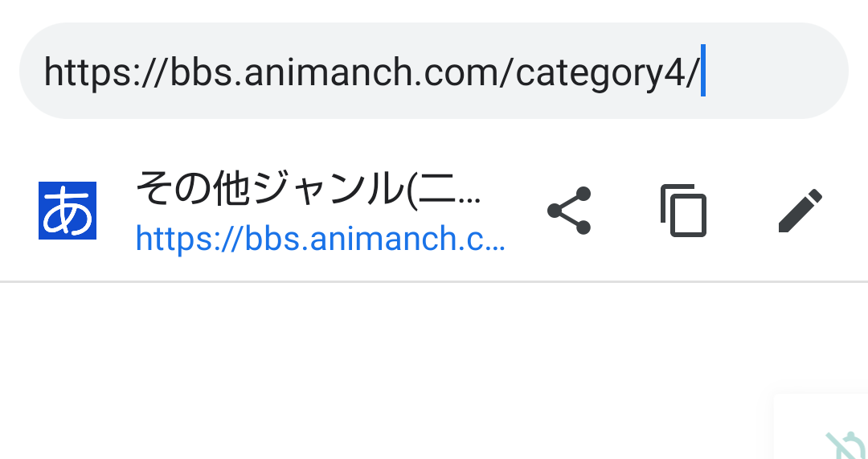Toggle muted notifications bell at bottom right
This screenshot has width=868, height=459.
[847, 445]
